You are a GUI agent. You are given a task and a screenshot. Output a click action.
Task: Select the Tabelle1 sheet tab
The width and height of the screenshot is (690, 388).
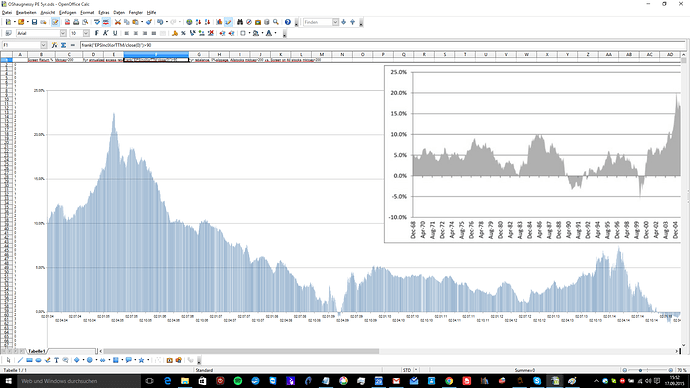(x=37, y=351)
